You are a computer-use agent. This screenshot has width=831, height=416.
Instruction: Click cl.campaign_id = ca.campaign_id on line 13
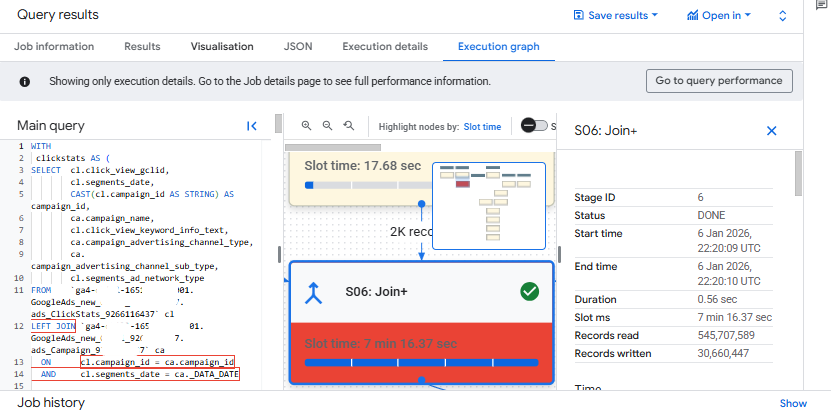157,362
